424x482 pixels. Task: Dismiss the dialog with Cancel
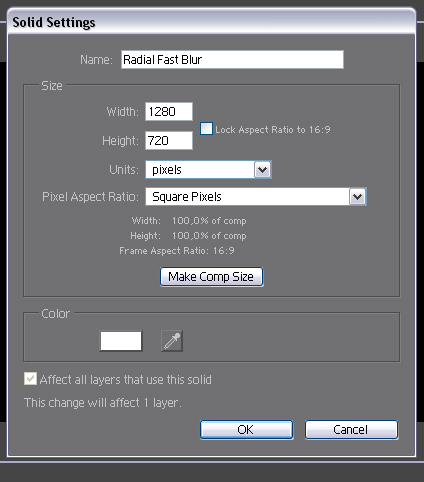point(351,430)
